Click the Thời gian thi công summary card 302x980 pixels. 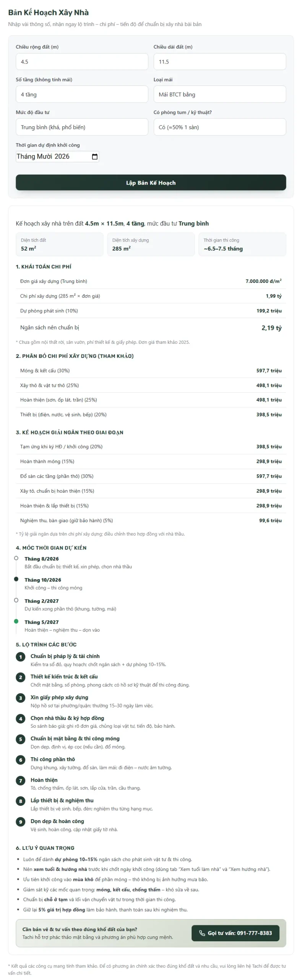point(242,244)
